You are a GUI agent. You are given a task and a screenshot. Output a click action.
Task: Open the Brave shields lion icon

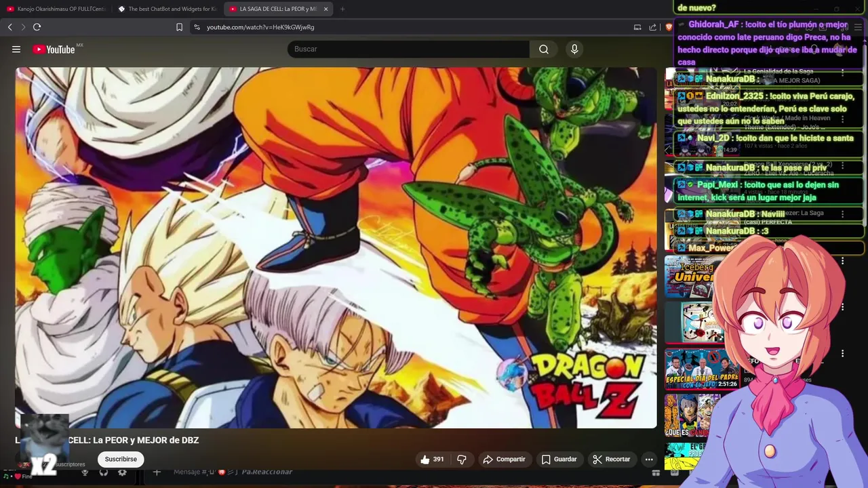[669, 27]
